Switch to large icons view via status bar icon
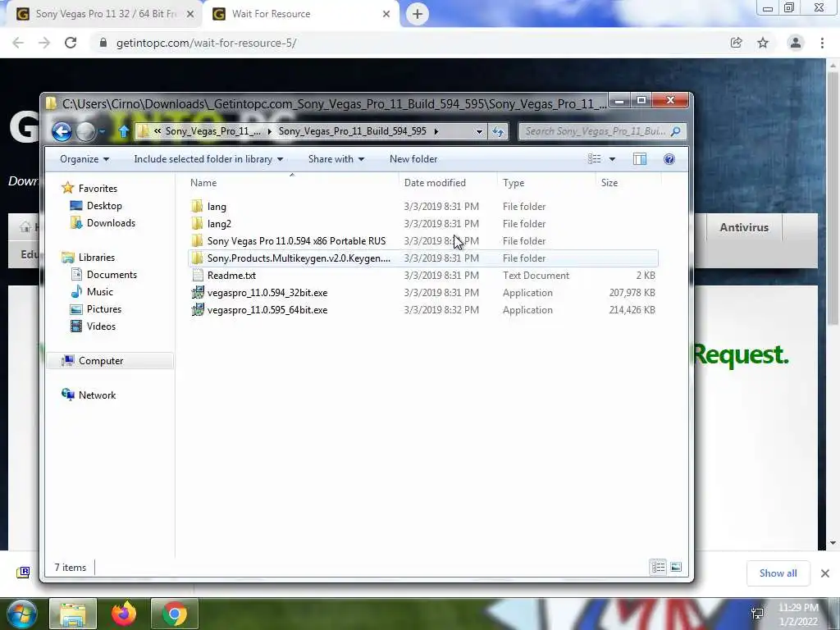Viewport: 840px width, 630px height. [676, 567]
